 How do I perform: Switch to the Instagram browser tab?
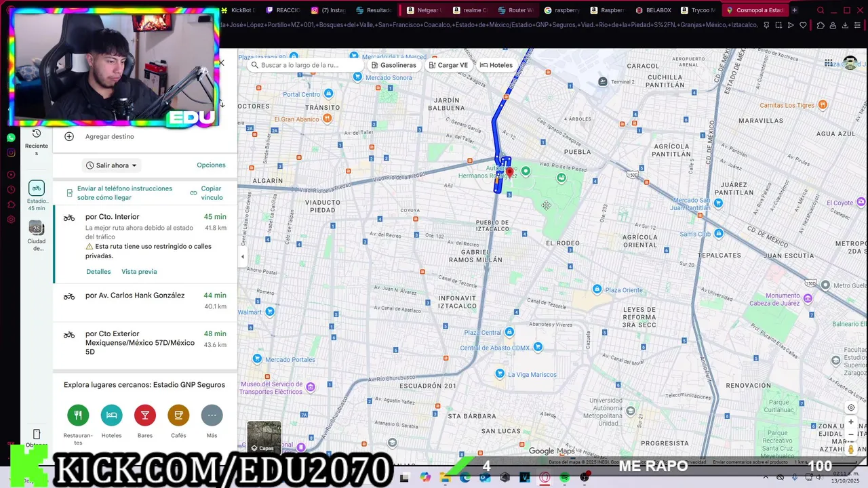328,10
